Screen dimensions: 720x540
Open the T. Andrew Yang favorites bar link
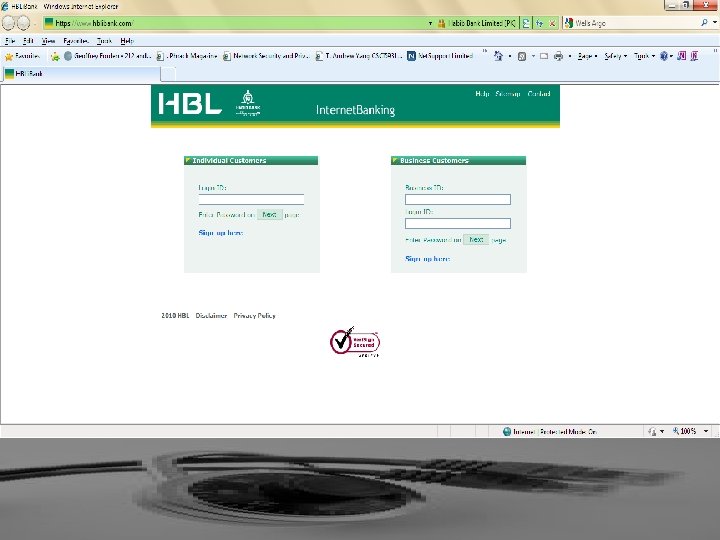359,56
